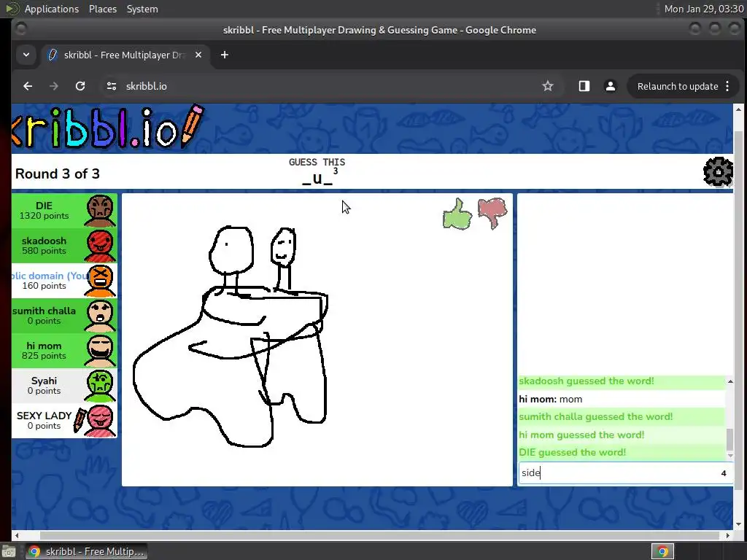Click the 'hi mom: mom' chat message
The height and width of the screenshot is (560, 747).
click(622, 399)
